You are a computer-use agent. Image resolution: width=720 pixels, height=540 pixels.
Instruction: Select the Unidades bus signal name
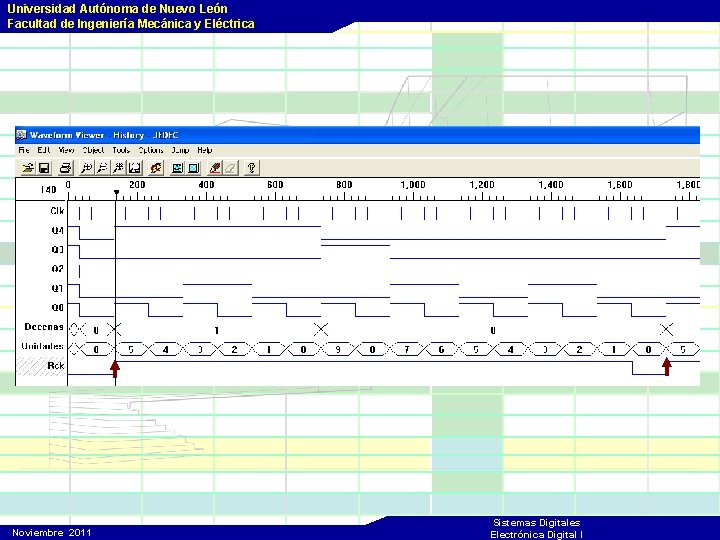[42, 346]
